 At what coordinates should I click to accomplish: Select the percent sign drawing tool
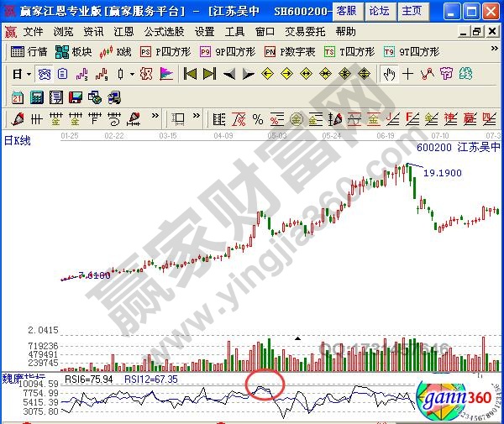click(257, 118)
